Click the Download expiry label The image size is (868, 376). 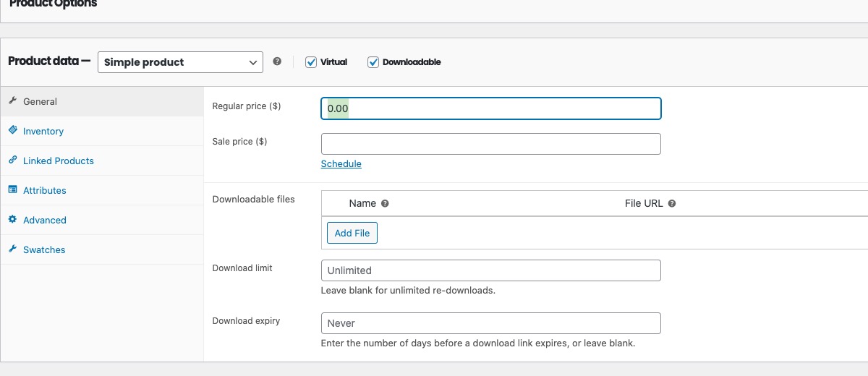(246, 321)
